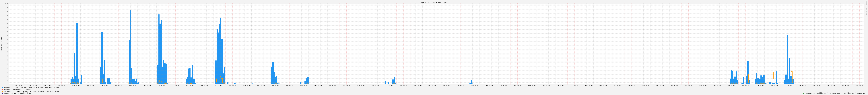
Task: Click the Inbound link/traffic congestion legend text
Action: 19,89
